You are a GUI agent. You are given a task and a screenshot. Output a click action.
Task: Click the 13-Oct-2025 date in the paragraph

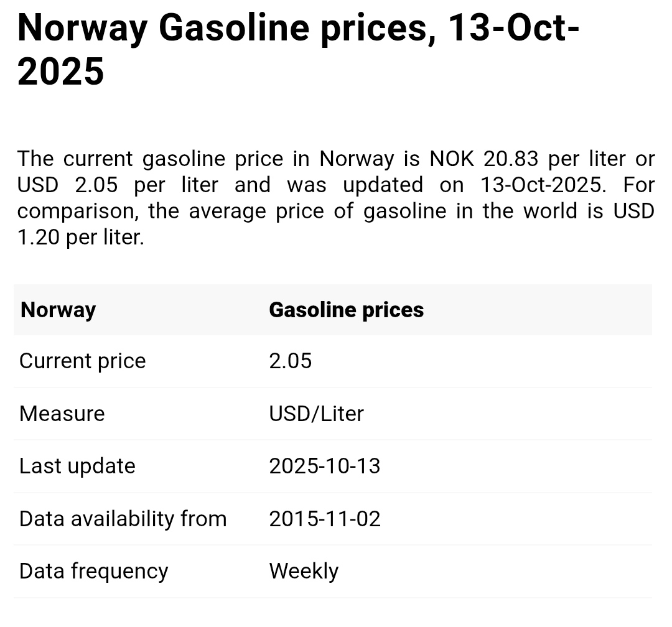point(543,185)
